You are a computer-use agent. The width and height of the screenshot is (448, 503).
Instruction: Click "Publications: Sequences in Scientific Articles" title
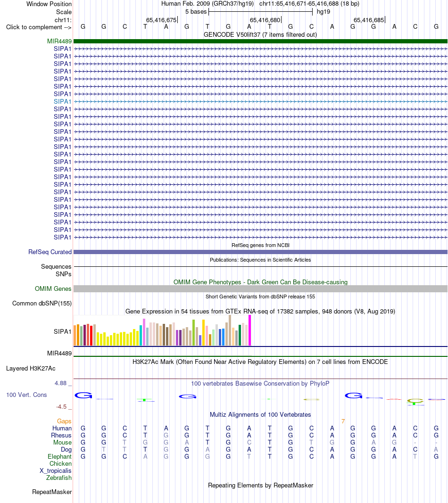(x=260, y=260)
